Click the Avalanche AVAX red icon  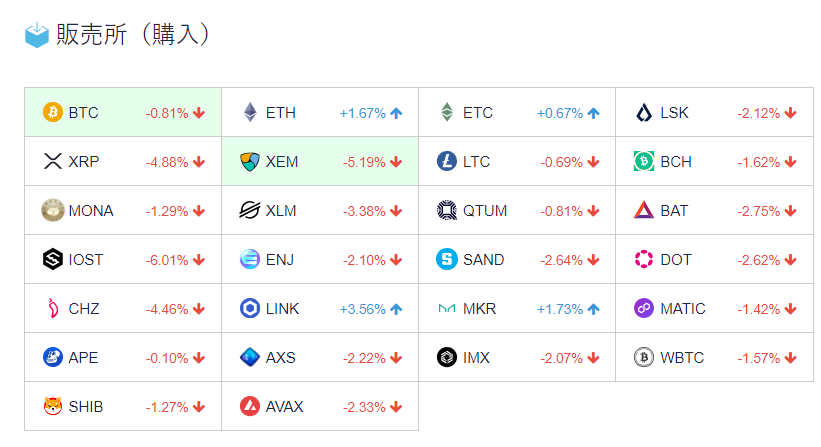pos(250,407)
